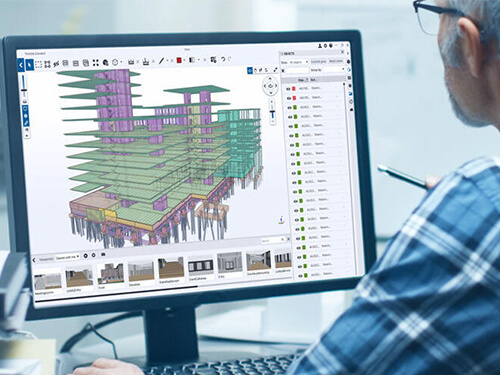The width and height of the screenshot is (500, 375).
Task: Open the Group by dropdown in the objects panel
Action: 333,70
